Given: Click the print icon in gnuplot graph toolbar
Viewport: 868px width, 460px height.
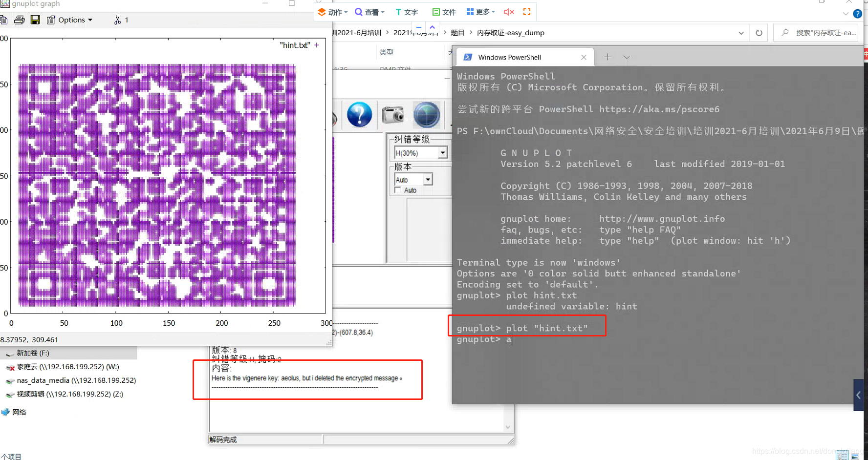Looking at the screenshot, I should pos(20,20).
